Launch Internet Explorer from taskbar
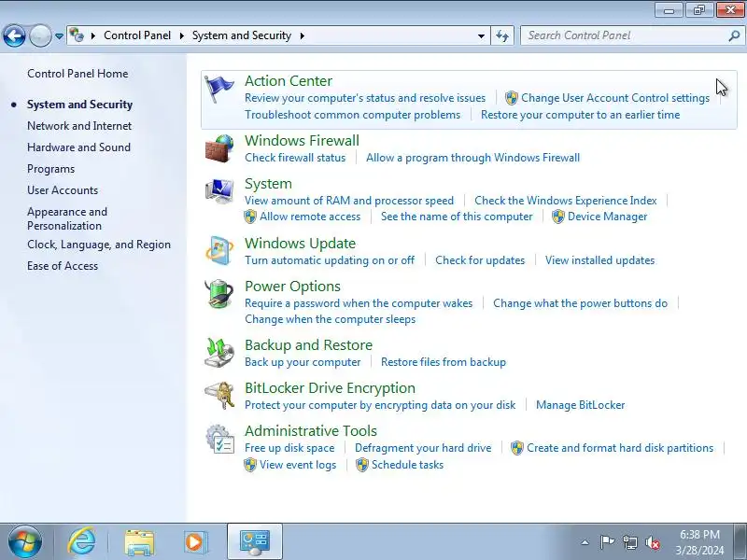 [x=82, y=541]
